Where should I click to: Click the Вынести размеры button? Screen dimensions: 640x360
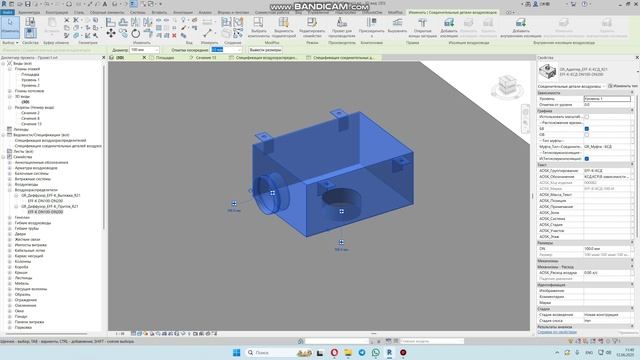click(x=265, y=50)
